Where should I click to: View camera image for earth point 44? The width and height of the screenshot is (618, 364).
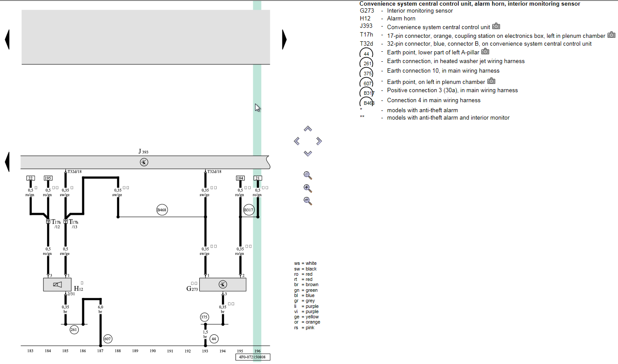tap(485, 52)
